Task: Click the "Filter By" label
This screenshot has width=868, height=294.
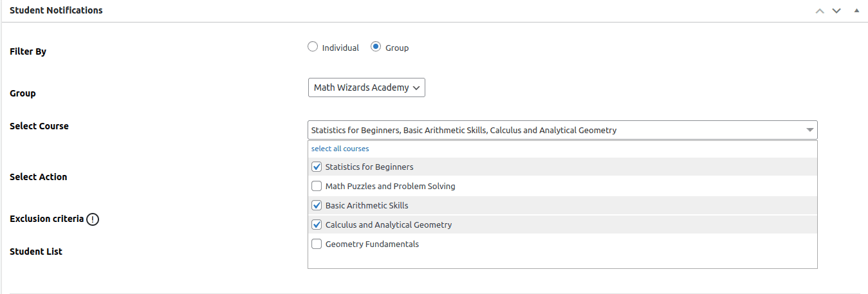Action: 28,51
